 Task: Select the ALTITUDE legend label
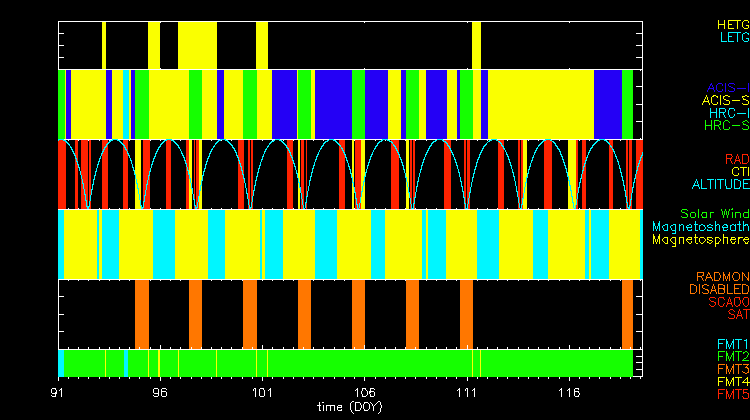click(719, 185)
